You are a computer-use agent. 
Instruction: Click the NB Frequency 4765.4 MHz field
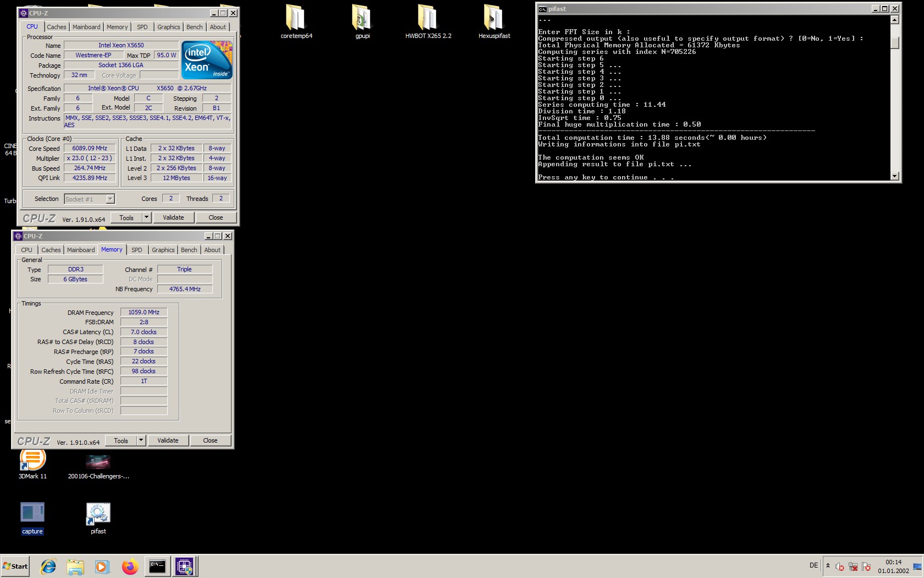point(185,289)
